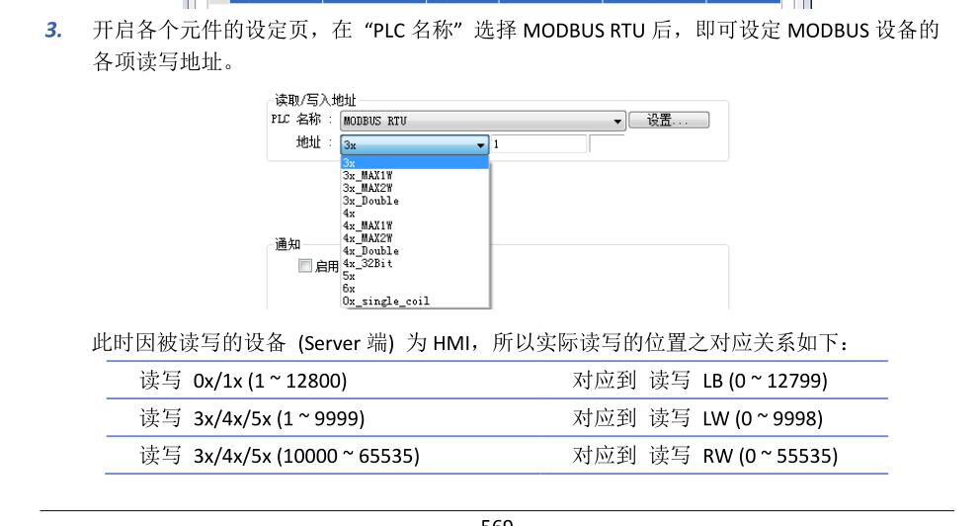Open the PLC 名称 dropdown showing MODBUS RTU

483,121
